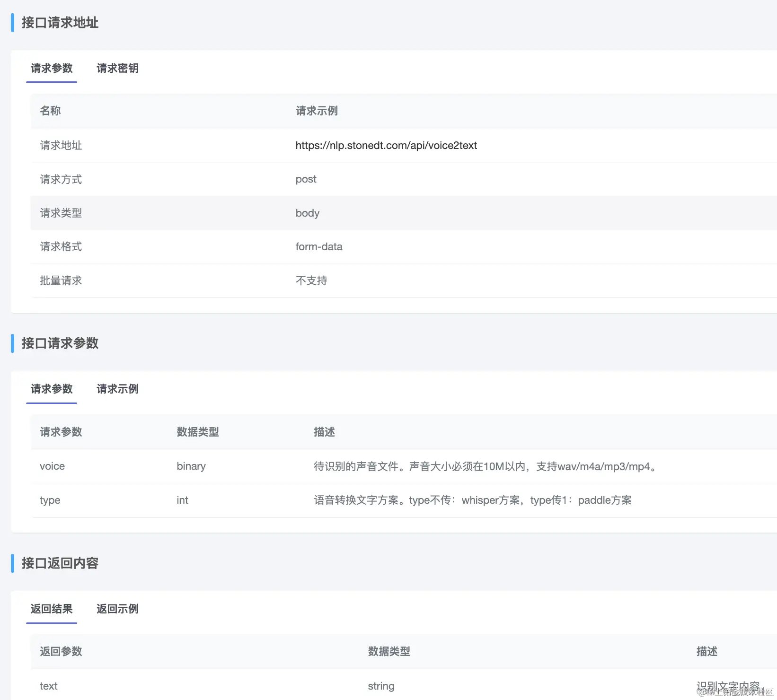Click the 数据类型 header in request parameters table
This screenshot has height=700, width=777.
pyautogui.click(x=198, y=432)
